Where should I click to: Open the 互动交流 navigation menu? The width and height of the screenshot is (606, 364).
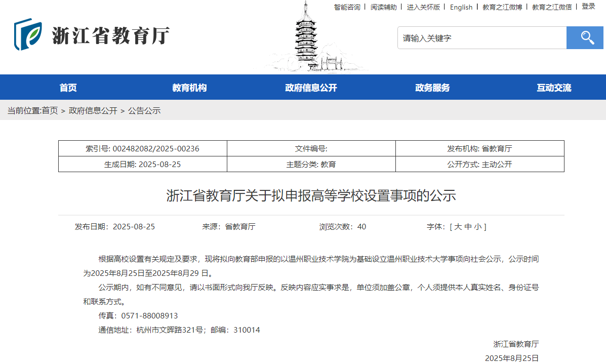tap(554, 87)
